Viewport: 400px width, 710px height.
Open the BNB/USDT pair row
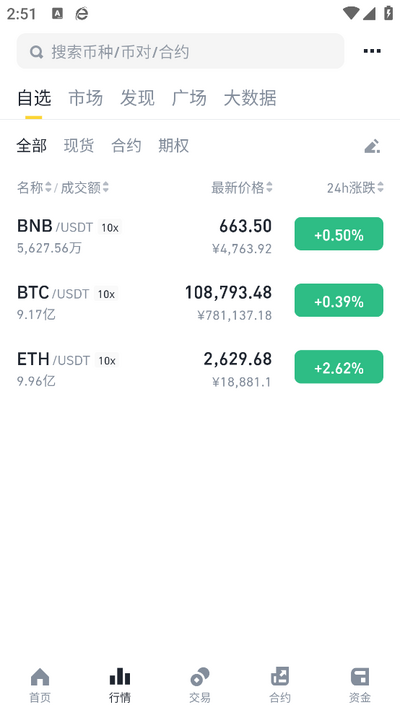click(200, 235)
